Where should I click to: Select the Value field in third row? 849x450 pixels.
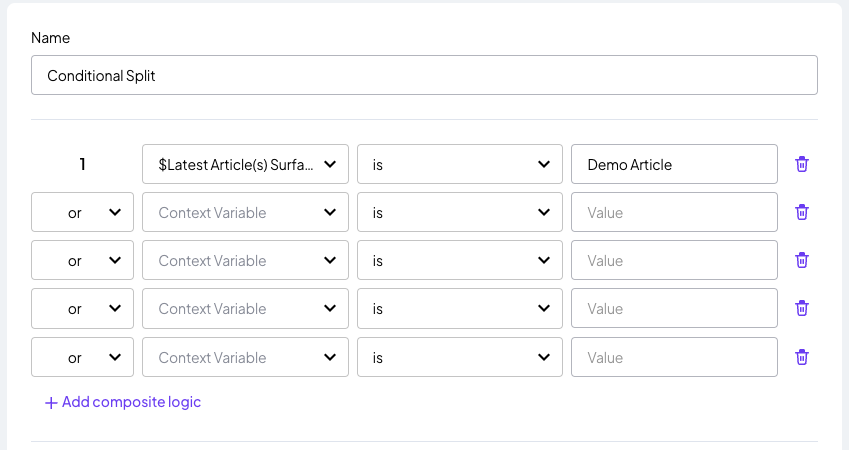pyautogui.click(x=674, y=260)
